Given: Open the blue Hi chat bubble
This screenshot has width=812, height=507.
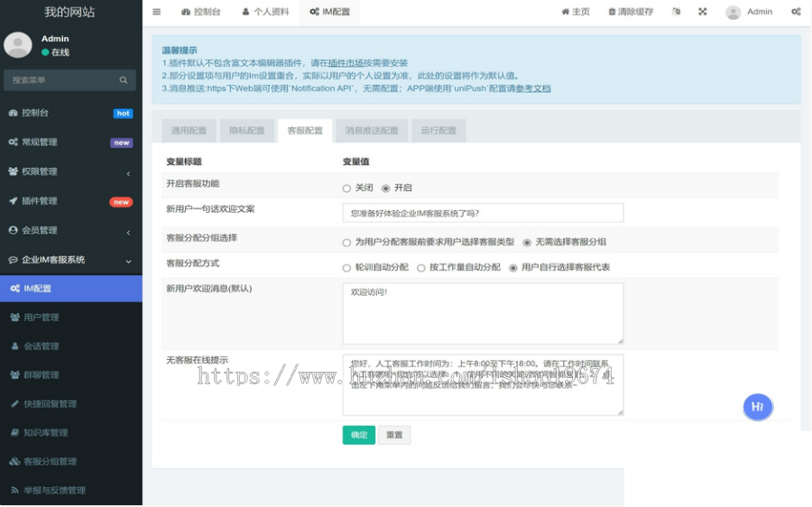Looking at the screenshot, I should click(x=758, y=407).
